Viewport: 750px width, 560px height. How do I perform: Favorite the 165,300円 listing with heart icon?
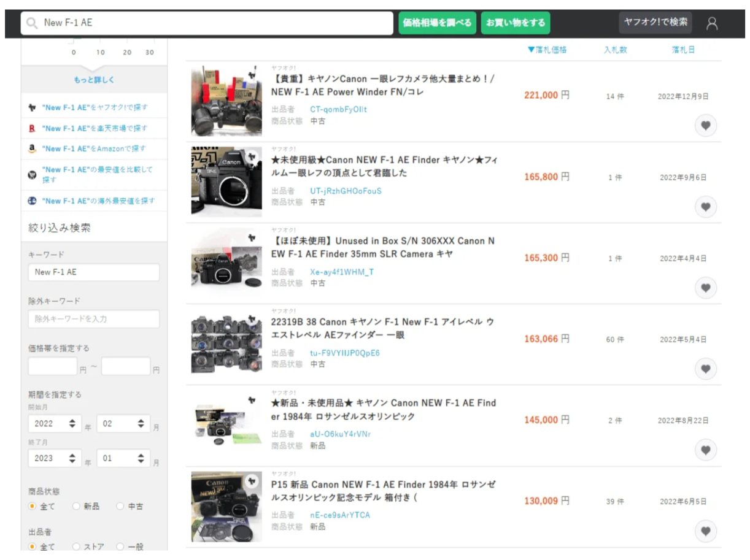[706, 288]
